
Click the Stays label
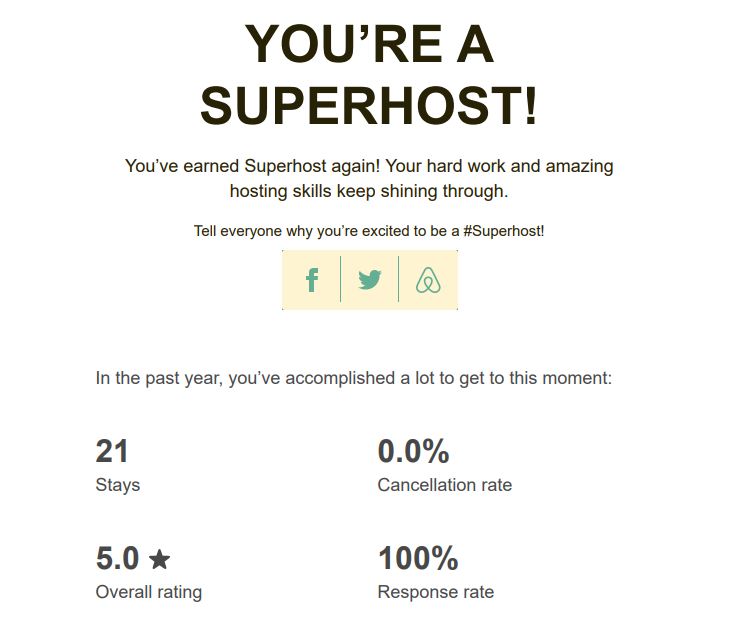[118, 485]
